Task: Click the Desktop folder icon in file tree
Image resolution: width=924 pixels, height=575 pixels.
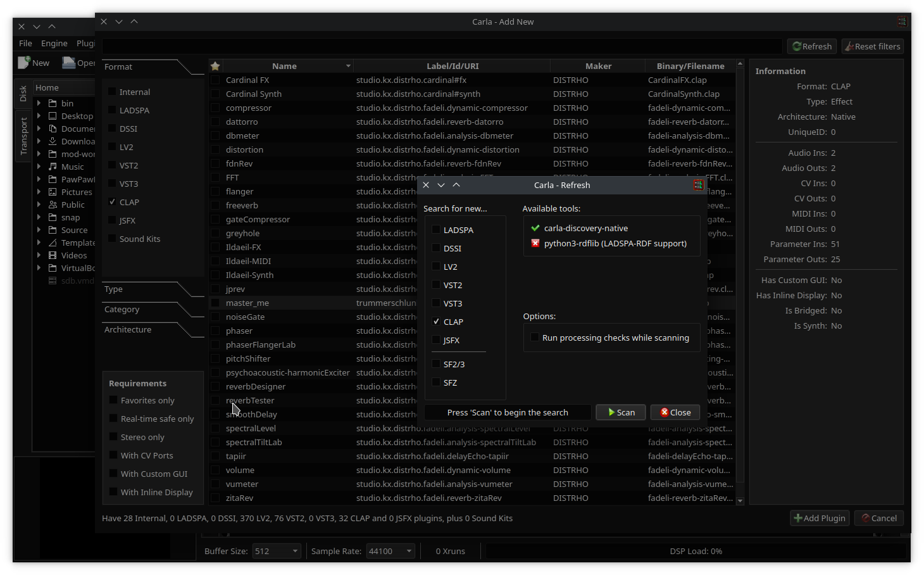Action: pos(53,116)
